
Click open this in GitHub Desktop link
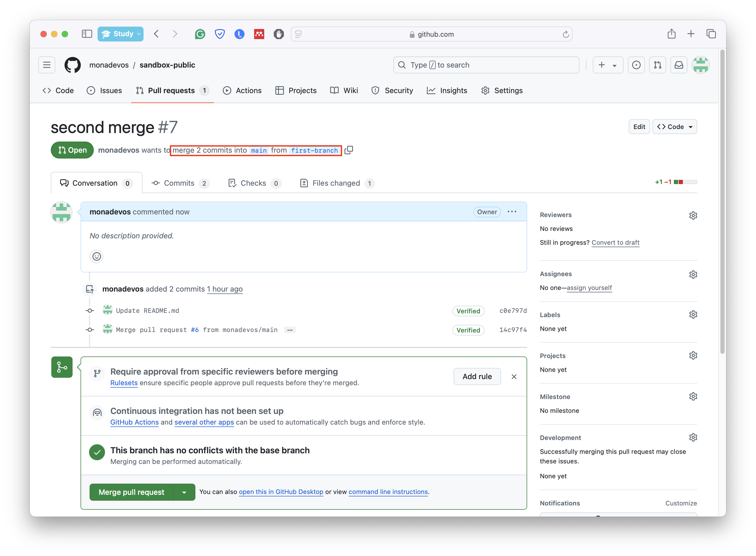point(281,492)
